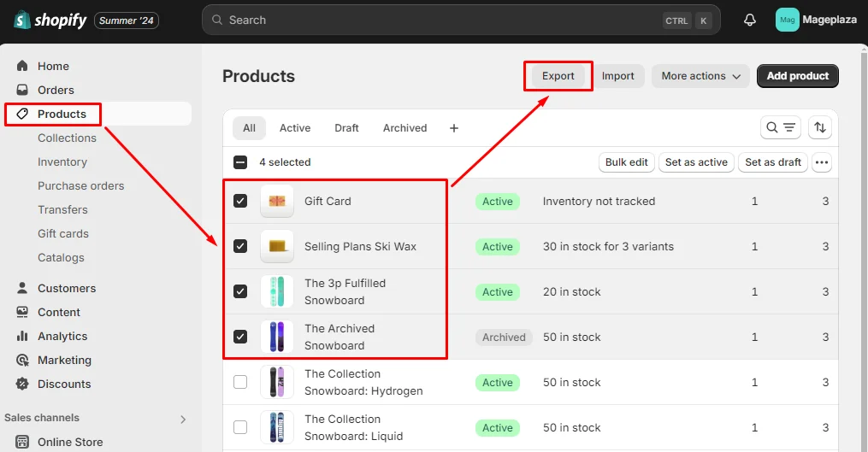This screenshot has width=868, height=452.
Task: Switch to the Archived tab
Action: pos(405,128)
